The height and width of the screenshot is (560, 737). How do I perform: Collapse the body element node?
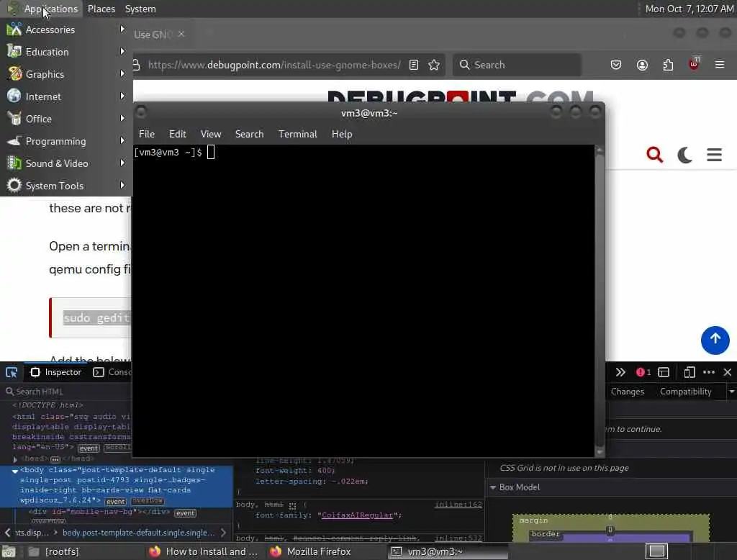pos(15,470)
